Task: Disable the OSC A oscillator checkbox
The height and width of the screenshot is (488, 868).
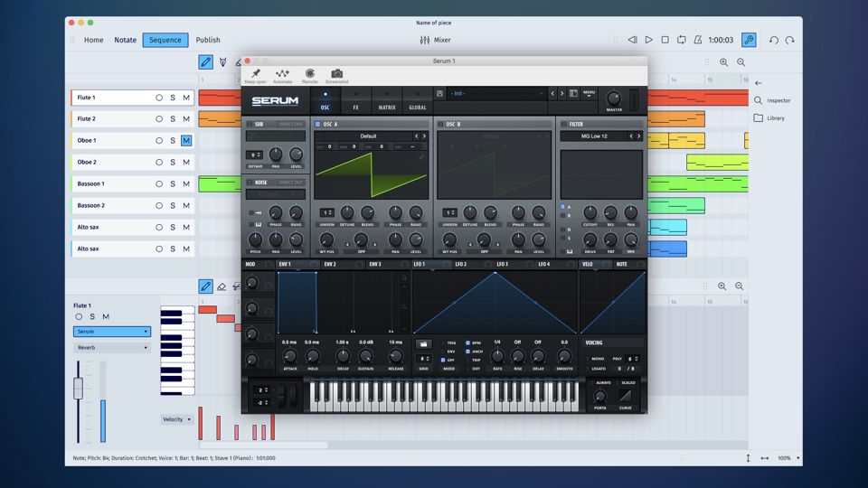Action: [x=317, y=125]
